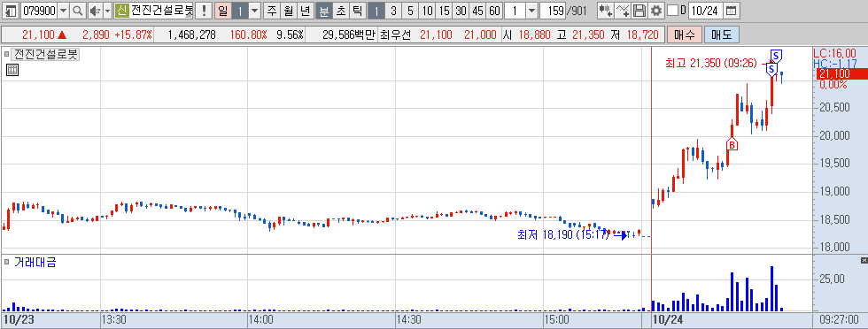Click the 160.80% ratio value

249,34
